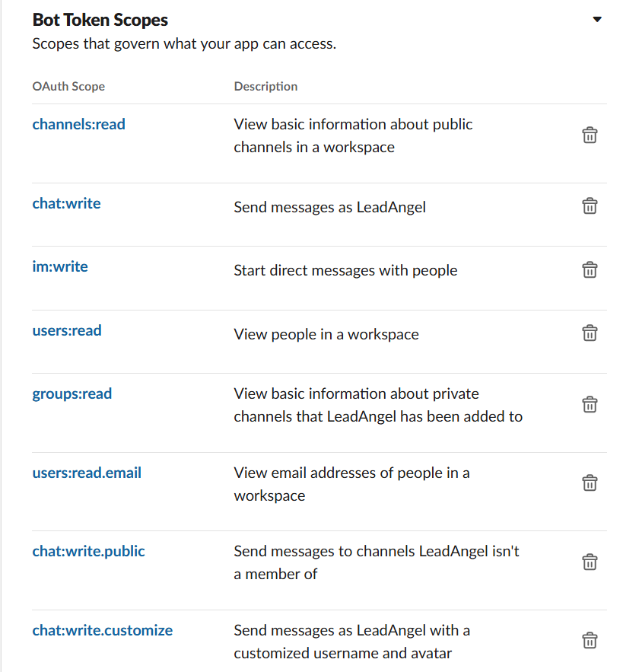Click the trash icon for chat:write.public
The width and height of the screenshot is (623, 672).
(590, 562)
